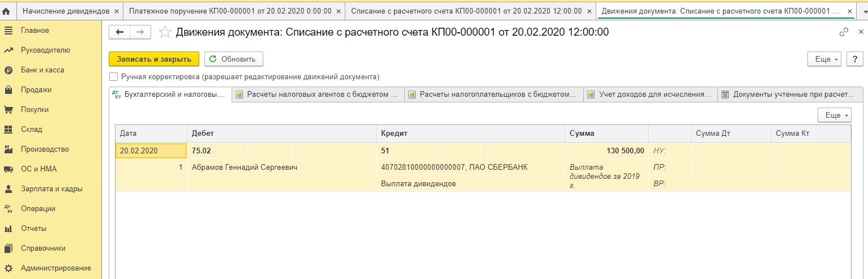Enable Ручная корректировка checkbox
Screen dimensions: 868x279
[x=114, y=76]
